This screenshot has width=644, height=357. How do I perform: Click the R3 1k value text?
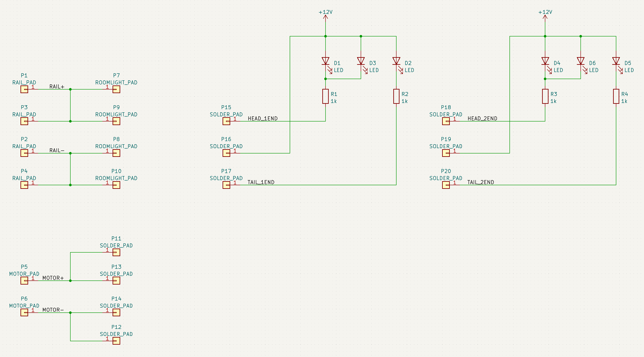pos(553,101)
